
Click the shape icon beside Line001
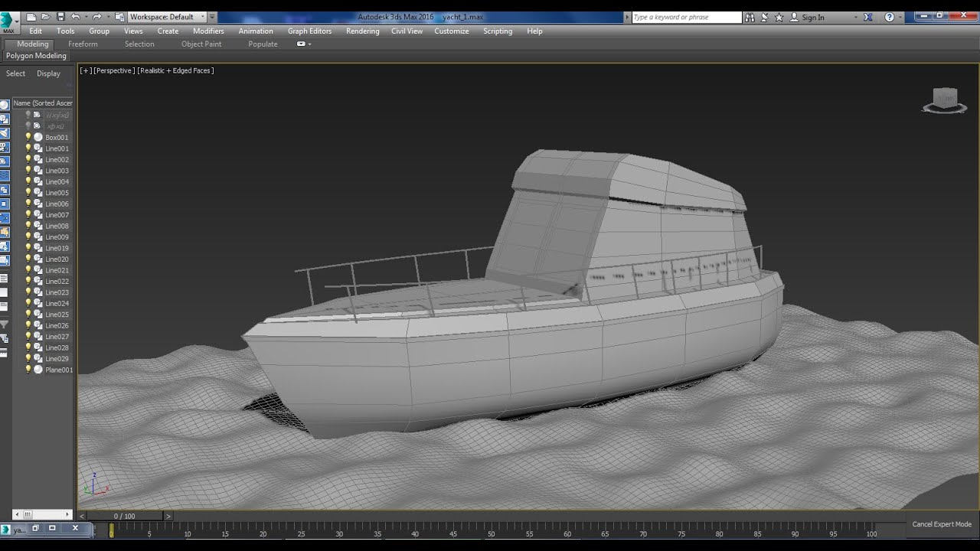click(x=38, y=148)
